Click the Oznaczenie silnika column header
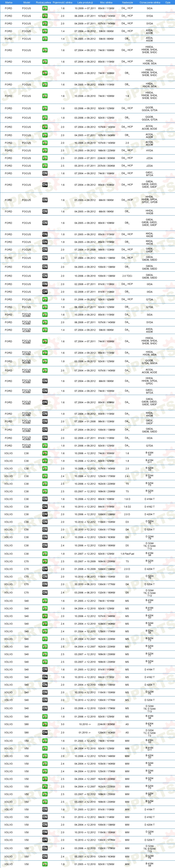Viewport: 175px width, 868px height. coord(150,2)
